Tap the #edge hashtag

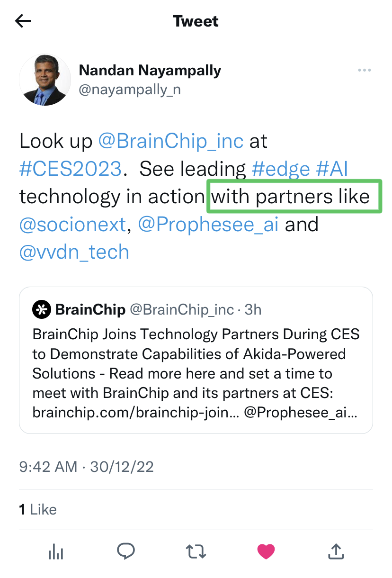pos(281,169)
